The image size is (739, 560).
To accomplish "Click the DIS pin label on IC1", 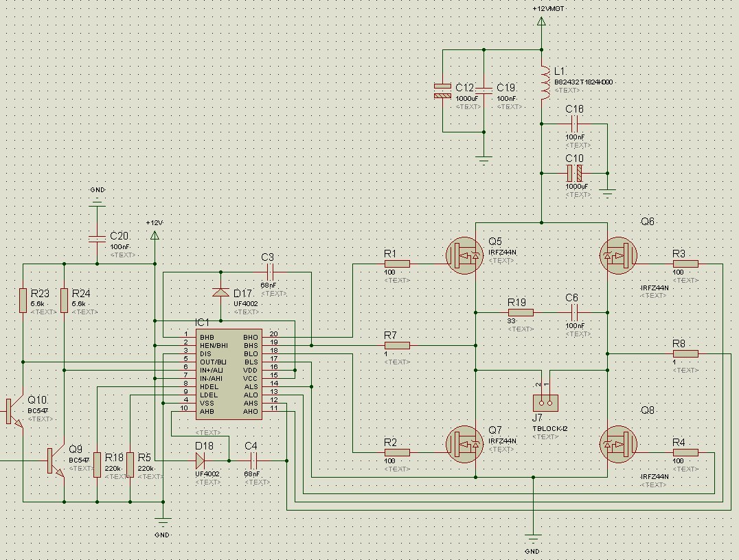I will 205,354.
